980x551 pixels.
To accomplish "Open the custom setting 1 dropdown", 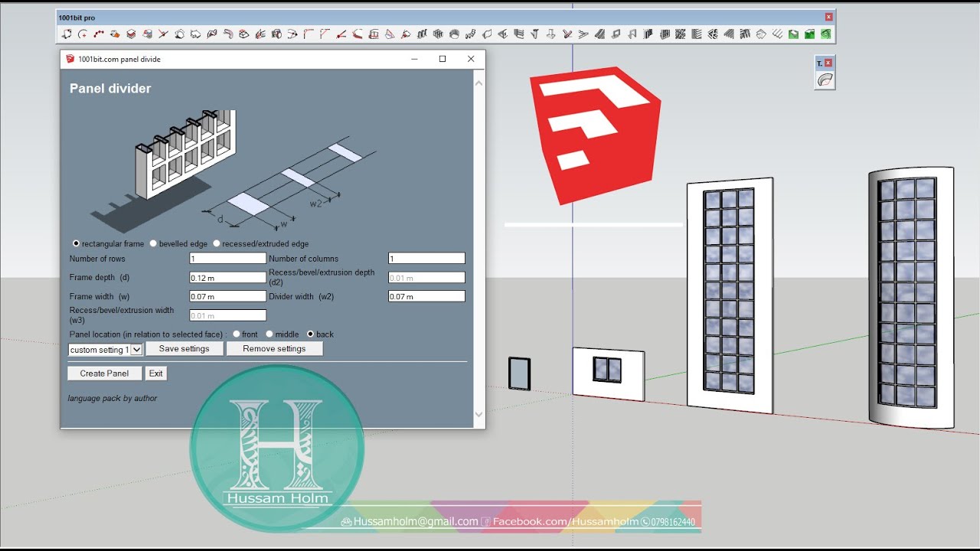I will tap(106, 350).
